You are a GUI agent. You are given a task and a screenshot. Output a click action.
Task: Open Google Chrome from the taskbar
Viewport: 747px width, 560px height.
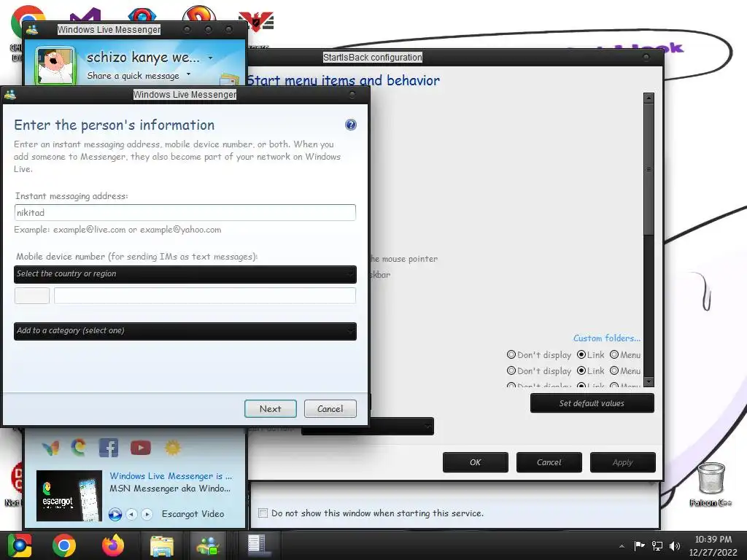64,545
